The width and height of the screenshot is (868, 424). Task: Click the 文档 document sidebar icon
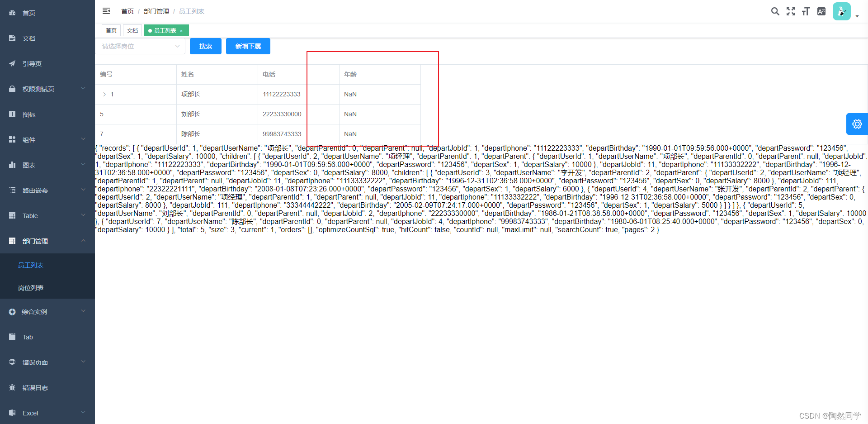tap(12, 38)
